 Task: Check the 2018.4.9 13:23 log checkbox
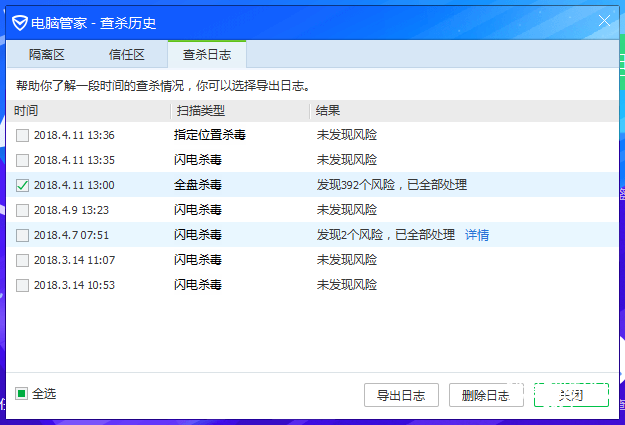click(x=22, y=210)
